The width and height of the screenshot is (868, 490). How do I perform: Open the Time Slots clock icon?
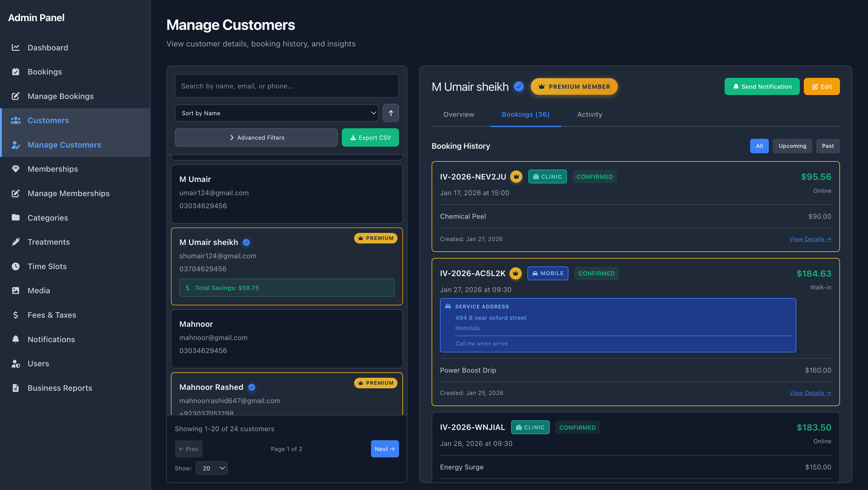pos(16,266)
